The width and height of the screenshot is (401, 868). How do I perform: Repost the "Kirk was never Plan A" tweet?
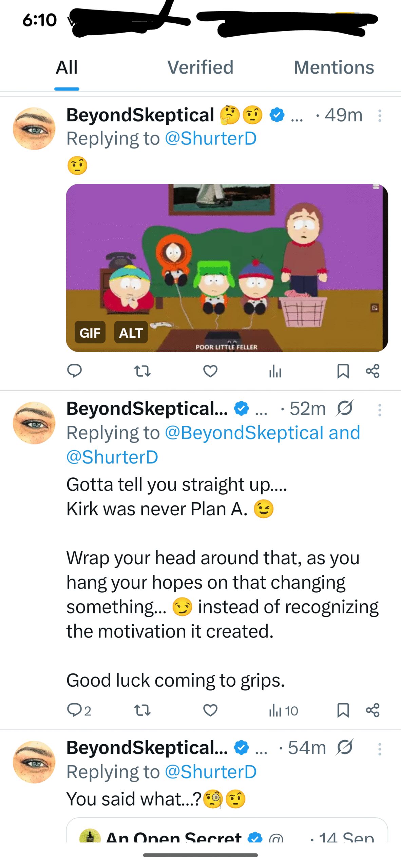tap(142, 710)
